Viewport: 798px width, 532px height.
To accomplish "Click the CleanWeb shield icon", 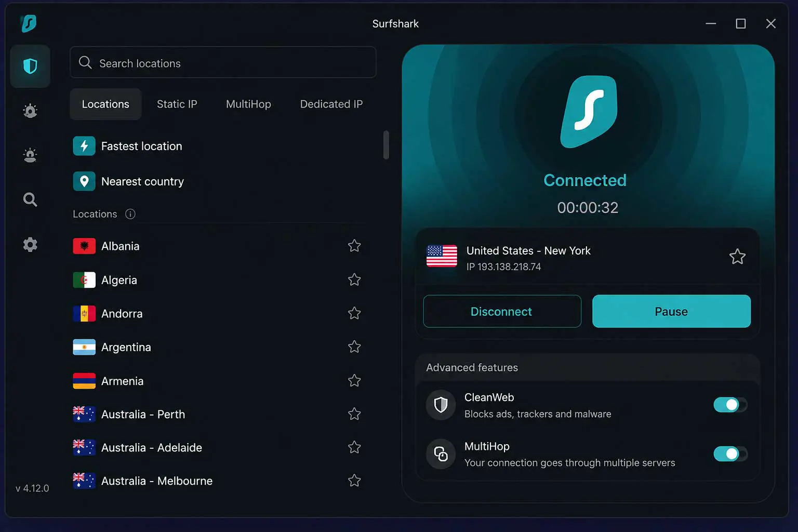I will [x=441, y=405].
